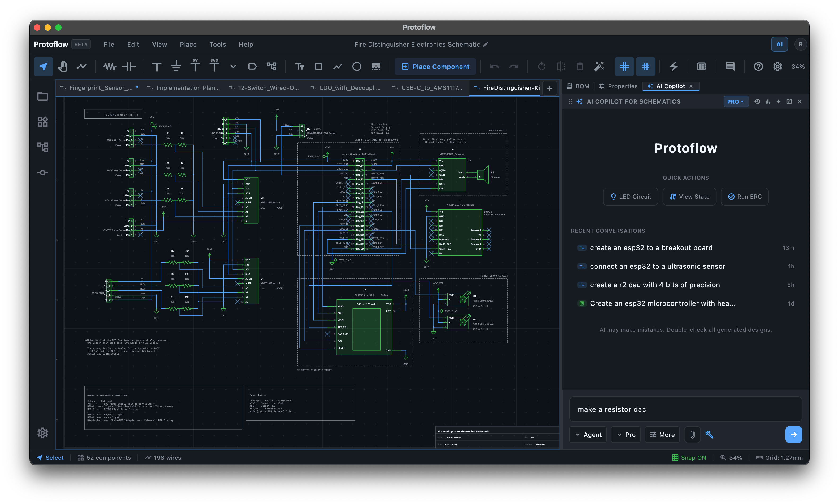Add a 5V power symbol
The width and height of the screenshot is (839, 504).
(195, 65)
